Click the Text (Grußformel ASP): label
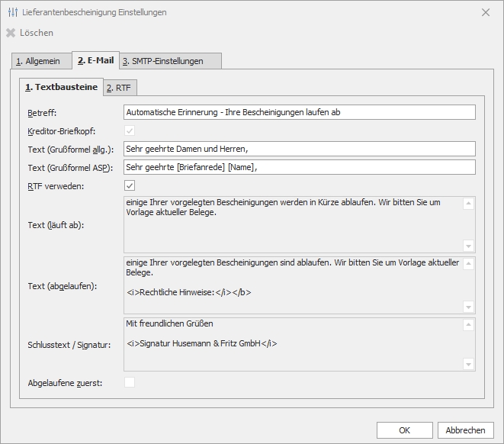This screenshot has height=444, width=504. point(70,168)
